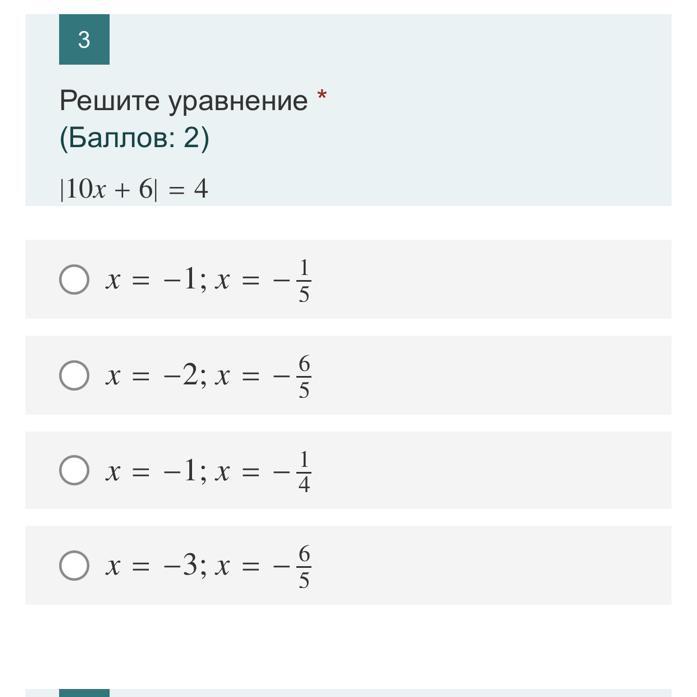Image resolution: width=697 pixels, height=697 pixels.
Task: Select radio for x = −3; x = −6/5
Action: [x=74, y=565]
